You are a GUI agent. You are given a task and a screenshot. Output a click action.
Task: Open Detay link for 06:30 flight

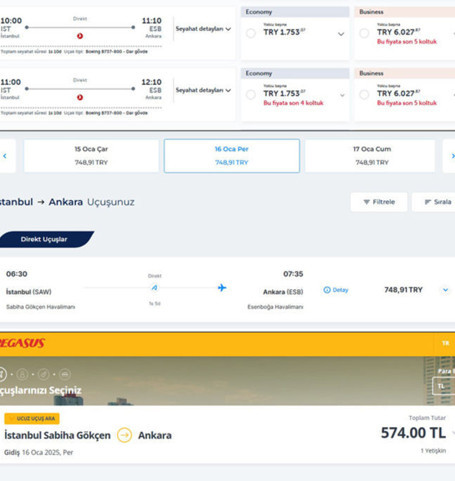pos(336,290)
